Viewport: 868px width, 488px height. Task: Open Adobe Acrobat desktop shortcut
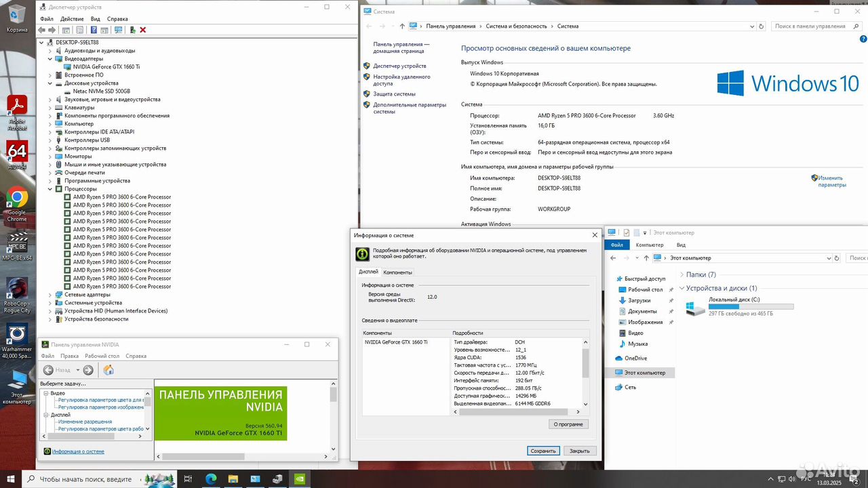[x=17, y=113]
